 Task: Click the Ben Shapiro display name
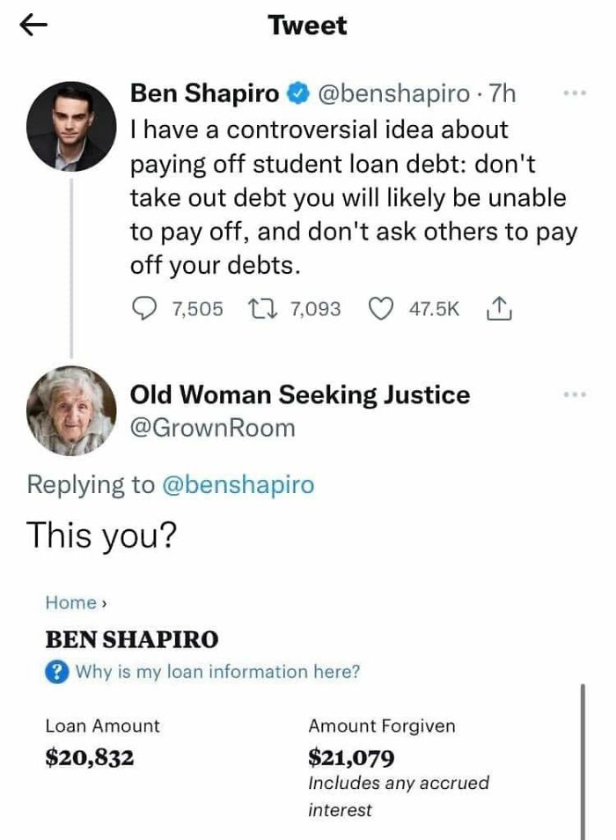[x=204, y=92]
